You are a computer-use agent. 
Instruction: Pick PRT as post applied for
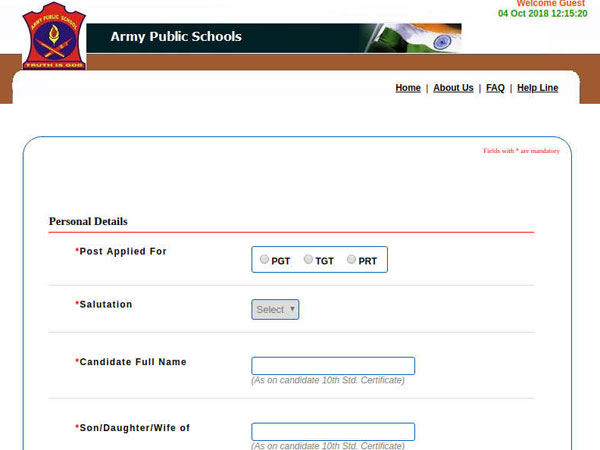(x=352, y=259)
